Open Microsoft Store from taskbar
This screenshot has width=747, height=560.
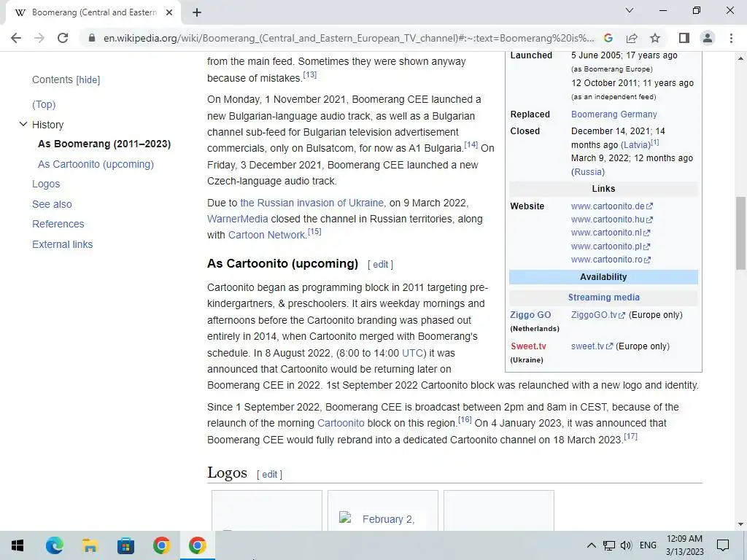point(125,545)
